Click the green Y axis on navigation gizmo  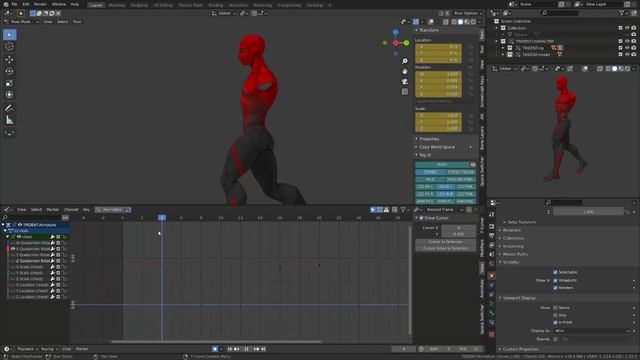point(406,43)
